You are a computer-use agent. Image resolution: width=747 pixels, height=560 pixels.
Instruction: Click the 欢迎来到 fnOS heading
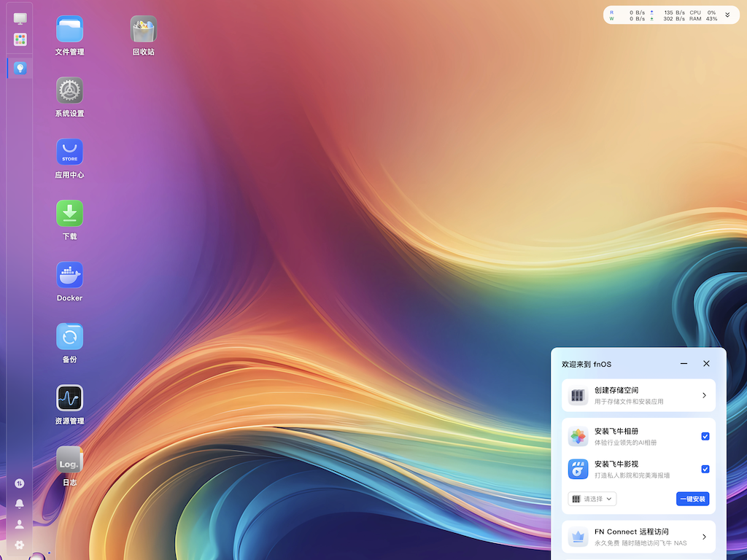click(586, 365)
